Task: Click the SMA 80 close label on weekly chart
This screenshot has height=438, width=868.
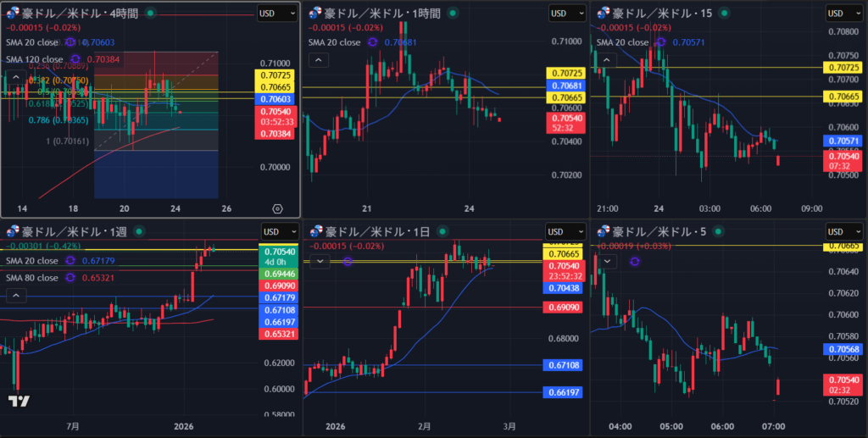Action: pos(32,278)
